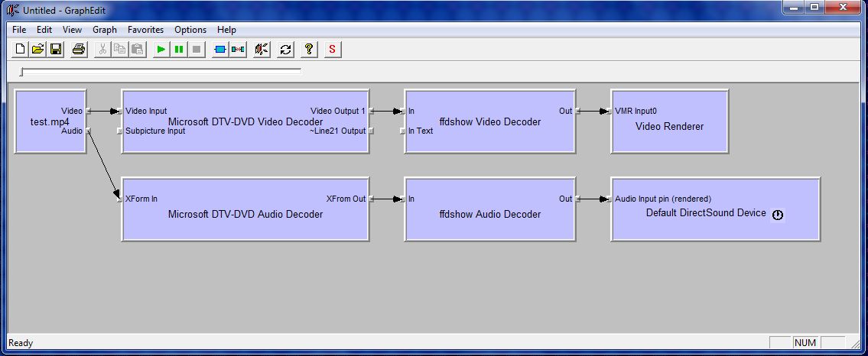Pause the graph with green bars
The width and height of the screenshot is (868, 356).
tap(179, 49)
